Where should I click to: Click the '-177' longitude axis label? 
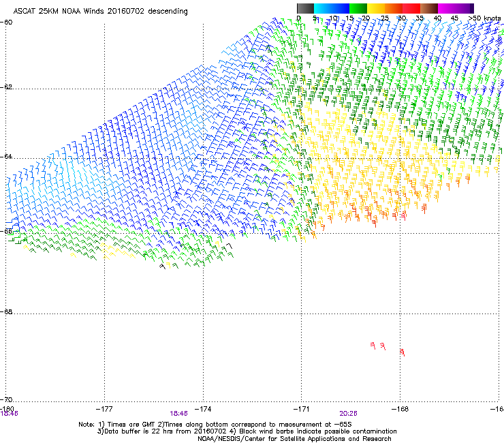pos(104,409)
